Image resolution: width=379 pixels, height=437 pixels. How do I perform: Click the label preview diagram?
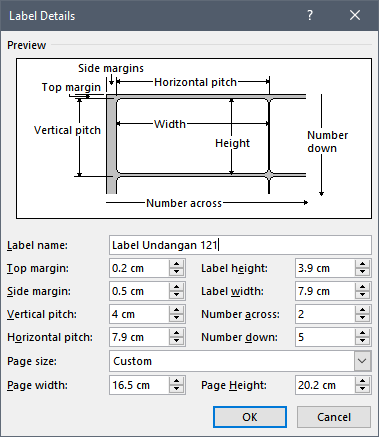point(194,138)
